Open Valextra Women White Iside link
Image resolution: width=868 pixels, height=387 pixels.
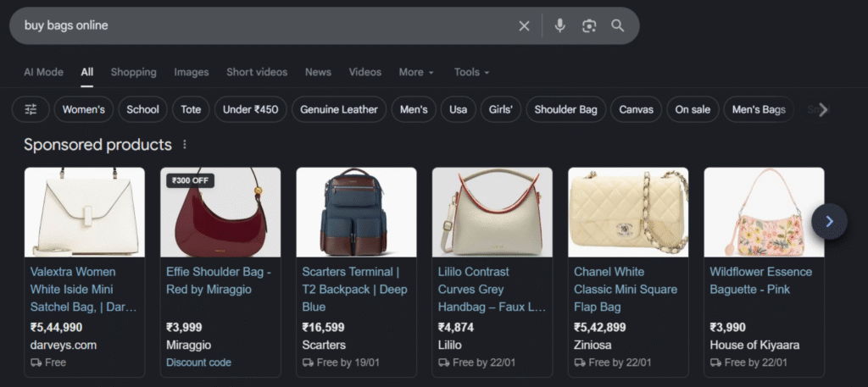point(83,290)
